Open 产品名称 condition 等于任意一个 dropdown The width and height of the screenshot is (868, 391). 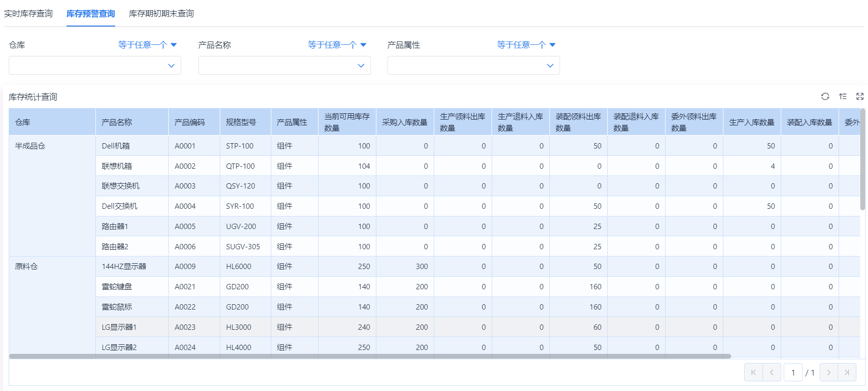(x=337, y=45)
